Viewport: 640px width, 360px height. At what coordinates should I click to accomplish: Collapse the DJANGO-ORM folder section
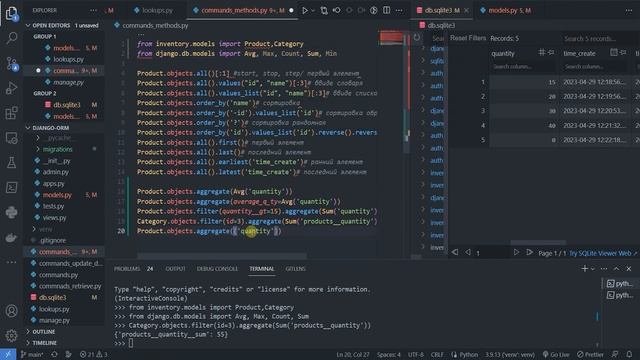(28, 128)
